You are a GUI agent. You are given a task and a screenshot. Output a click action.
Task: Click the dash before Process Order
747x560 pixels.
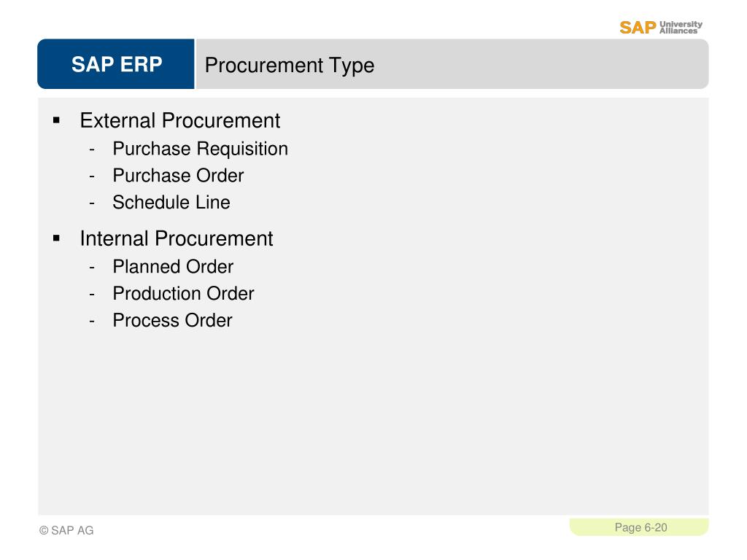92,322
